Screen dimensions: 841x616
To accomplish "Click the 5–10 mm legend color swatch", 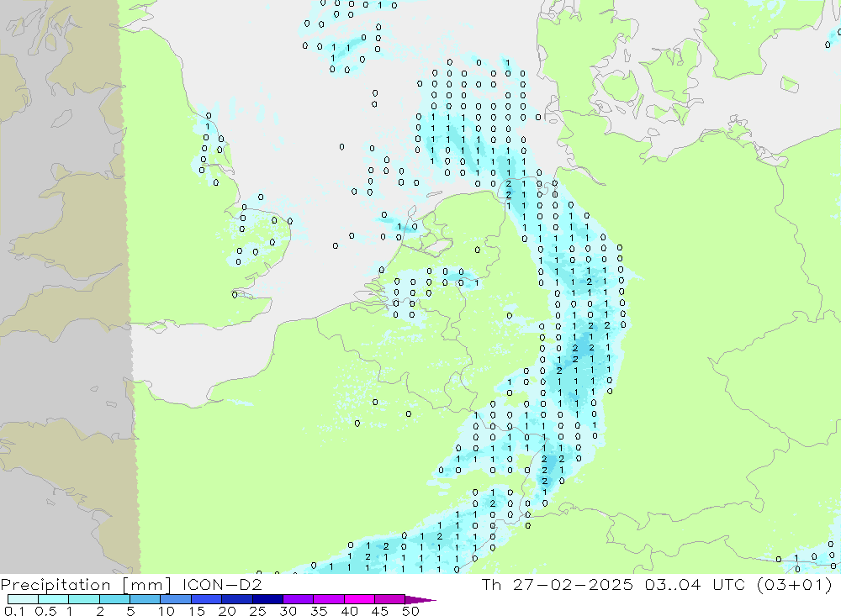I will click(x=145, y=599).
